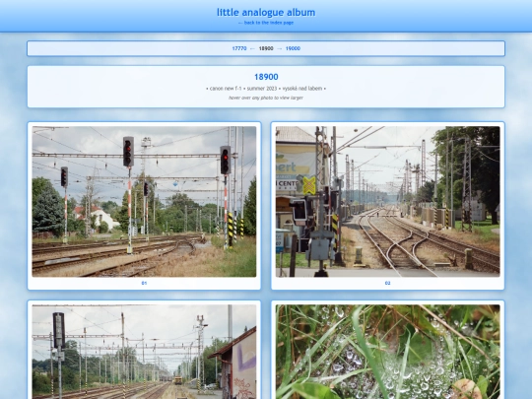Click the hover over any photo hint text
This screenshot has width=532, height=399.
click(266, 98)
